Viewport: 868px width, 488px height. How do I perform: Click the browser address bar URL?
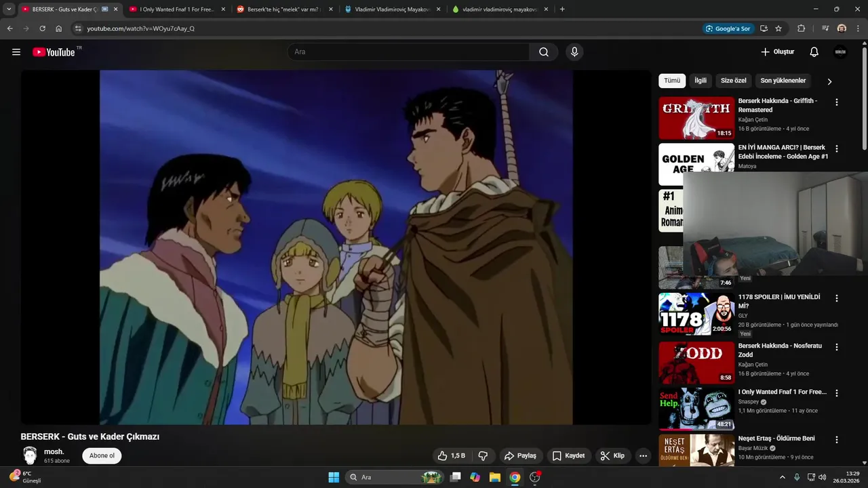click(x=141, y=28)
